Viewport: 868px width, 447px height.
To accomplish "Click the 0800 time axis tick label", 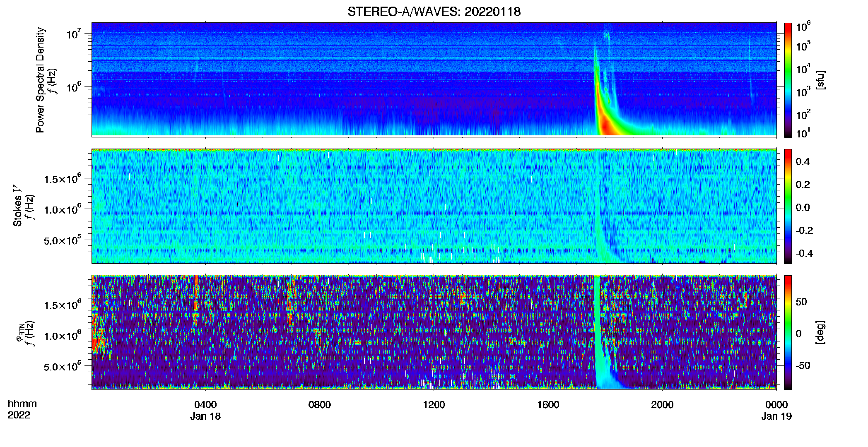I will pos(319,404).
